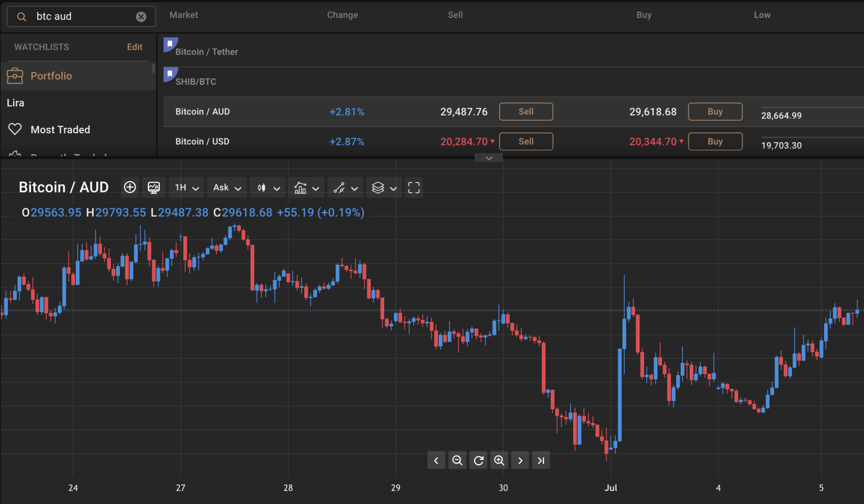Zoom in the chart
Viewport: 864px width, 504px height.
[x=499, y=461]
